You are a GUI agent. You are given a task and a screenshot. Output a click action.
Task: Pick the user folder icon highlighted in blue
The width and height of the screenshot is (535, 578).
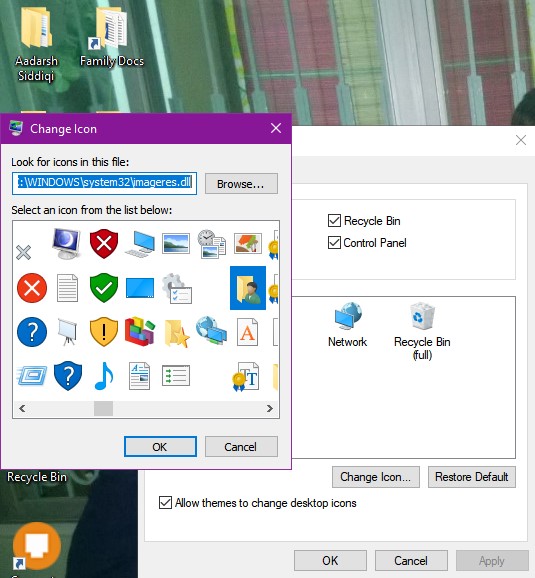click(x=248, y=288)
